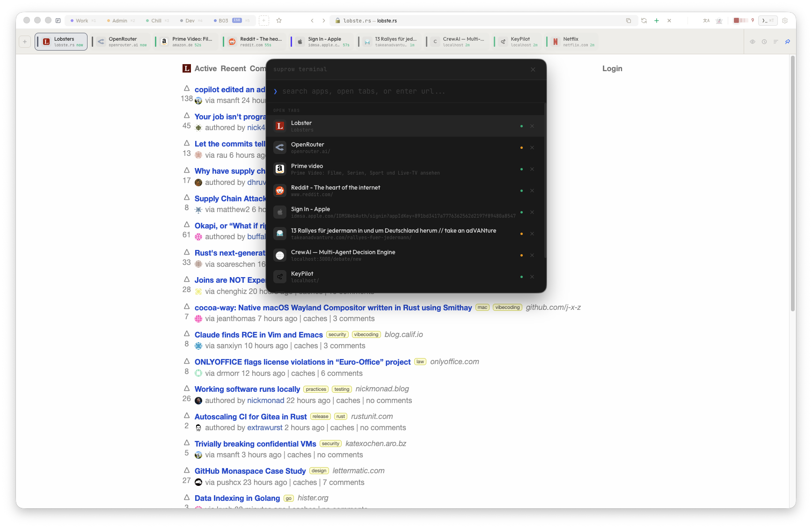Click the sort tabs icon in tab strip
Screen dimensions: 812x528
775,42
